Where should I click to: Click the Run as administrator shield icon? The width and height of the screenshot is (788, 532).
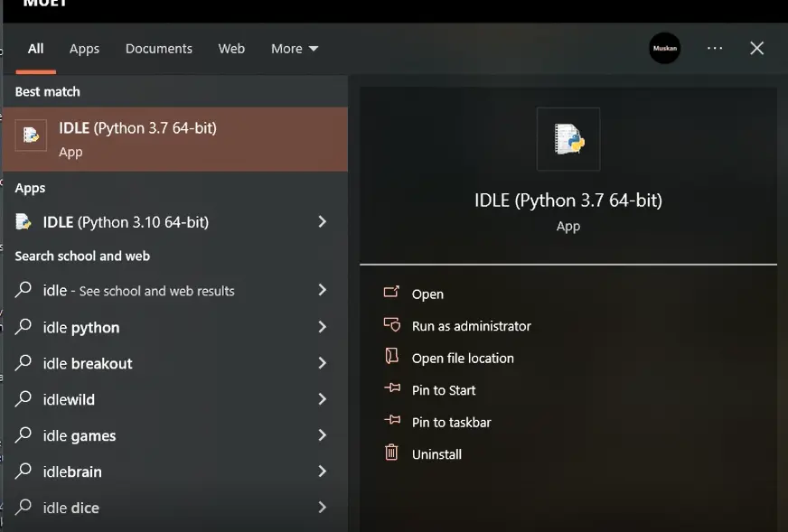pos(392,324)
